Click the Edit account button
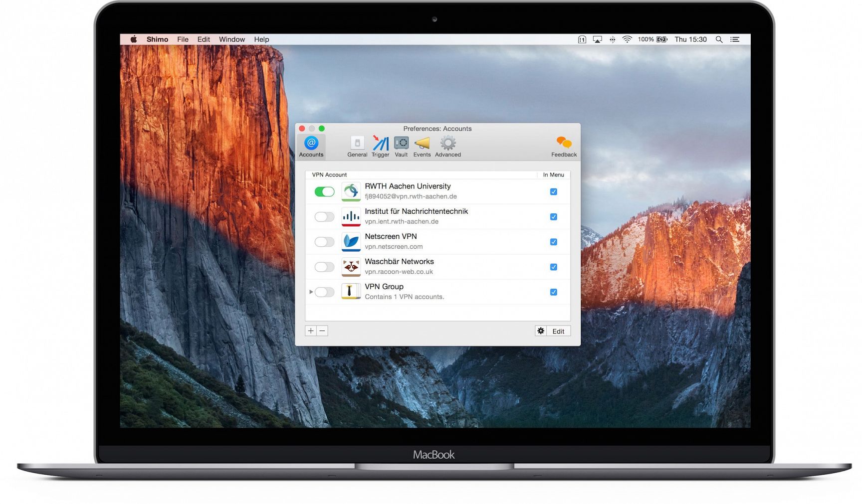The height and width of the screenshot is (504, 862). click(x=558, y=331)
